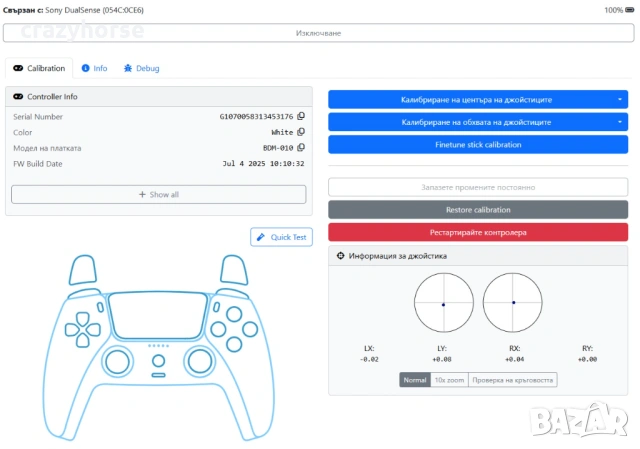Click the Изключване disconnect button
The width and height of the screenshot is (640, 449).
tap(318, 33)
